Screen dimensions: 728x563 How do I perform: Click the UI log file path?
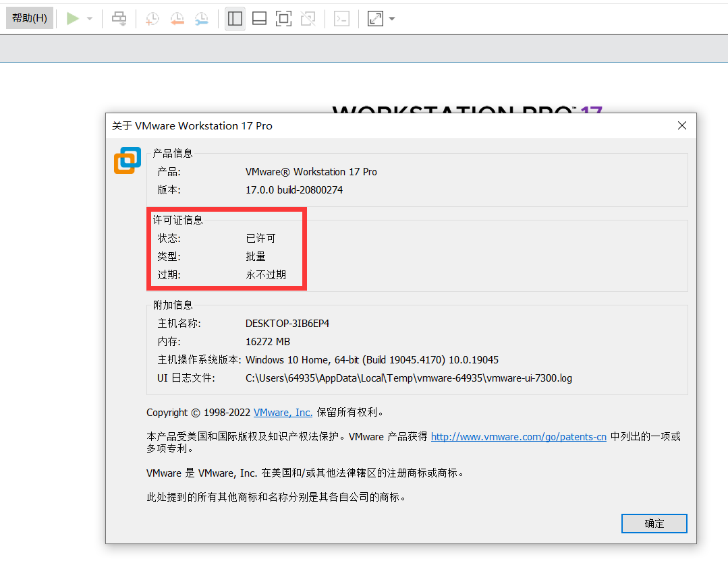409,378
